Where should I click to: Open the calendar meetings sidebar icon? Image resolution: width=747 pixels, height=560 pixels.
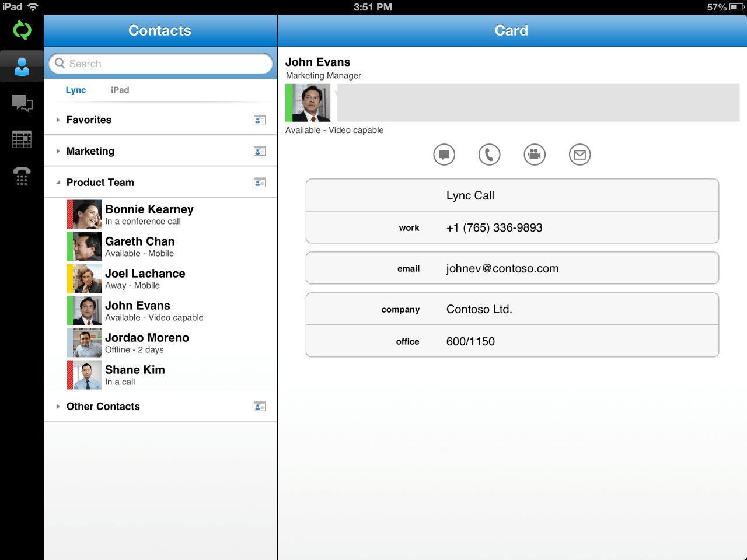click(22, 139)
